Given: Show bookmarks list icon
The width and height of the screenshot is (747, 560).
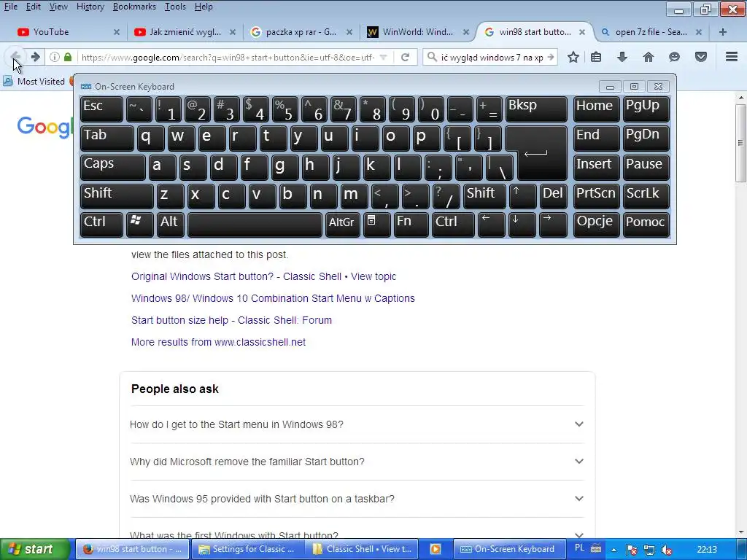Looking at the screenshot, I should [x=596, y=57].
